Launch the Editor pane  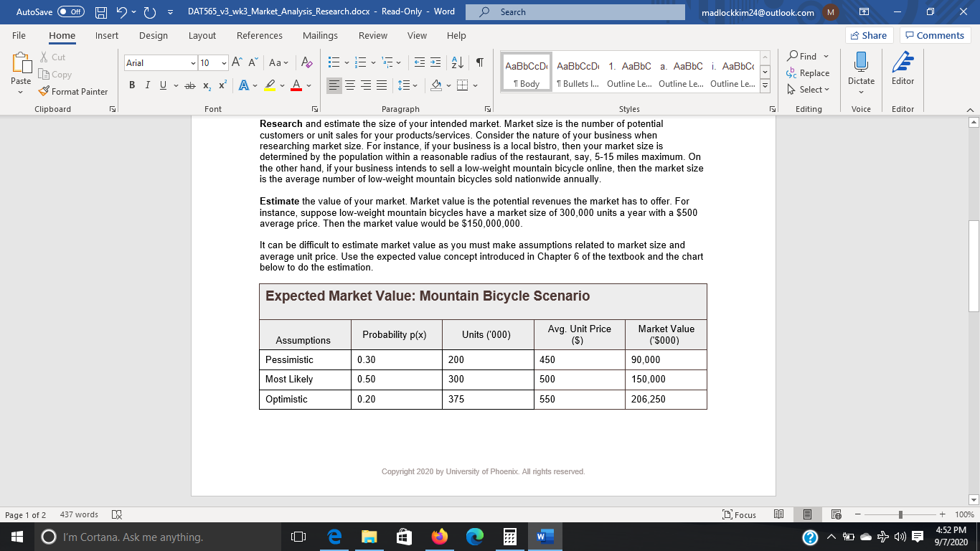point(902,70)
